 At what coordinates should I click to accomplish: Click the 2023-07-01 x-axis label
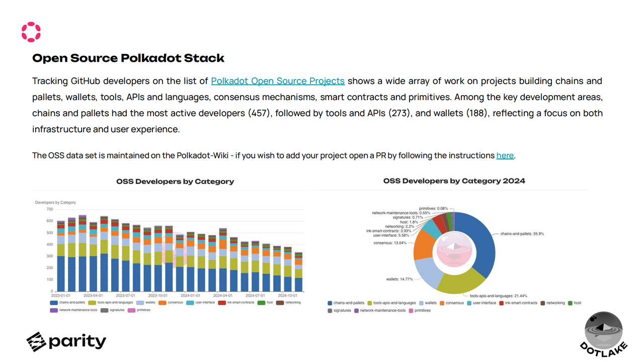[x=126, y=296]
